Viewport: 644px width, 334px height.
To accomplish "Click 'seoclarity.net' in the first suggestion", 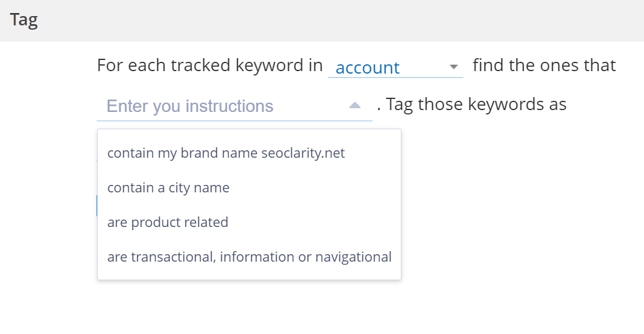I will click(x=303, y=153).
